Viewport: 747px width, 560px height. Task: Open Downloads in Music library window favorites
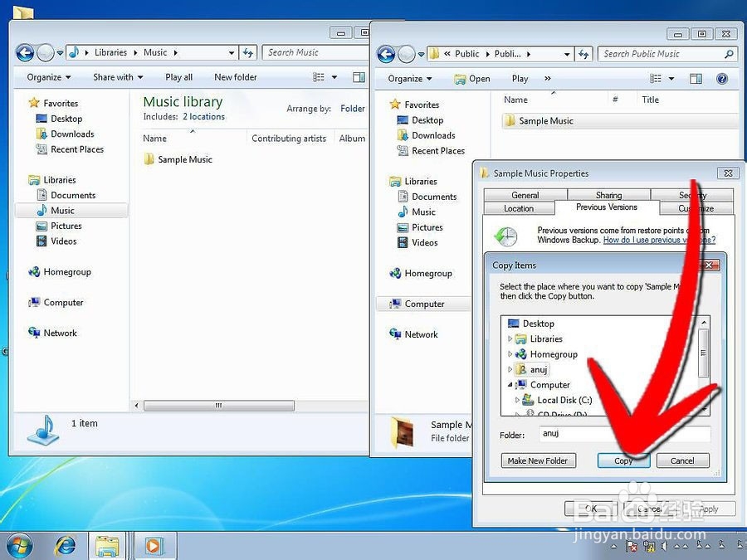pyautogui.click(x=72, y=134)
